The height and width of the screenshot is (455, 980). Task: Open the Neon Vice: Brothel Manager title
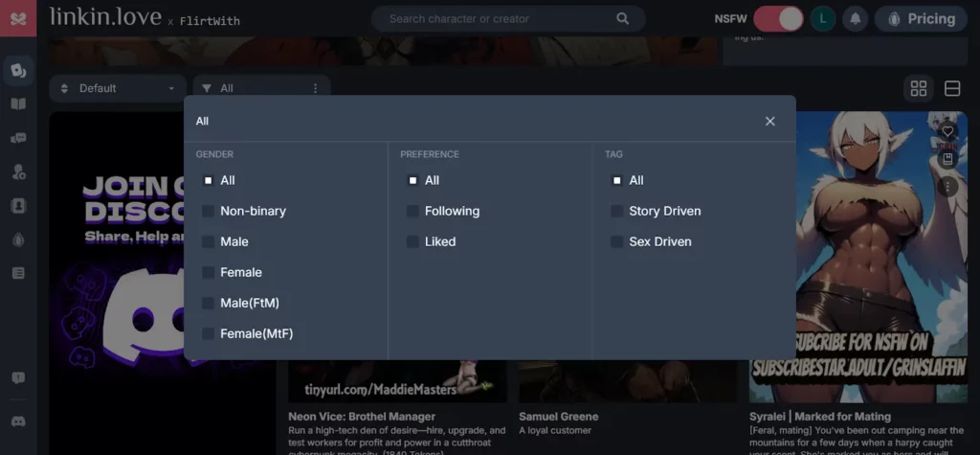[362, 416]
